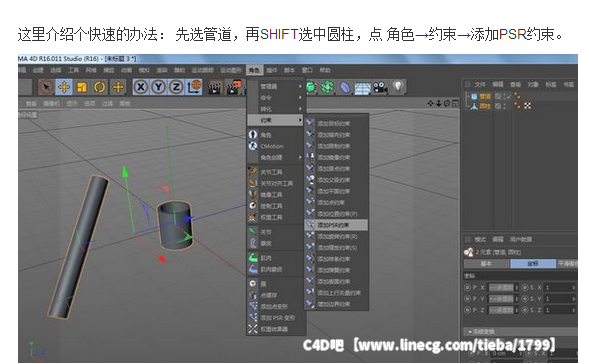This screenshot has width=589, height=364.
Task: Click the stepper arrows of the S.X field
Action: (573, 287)
